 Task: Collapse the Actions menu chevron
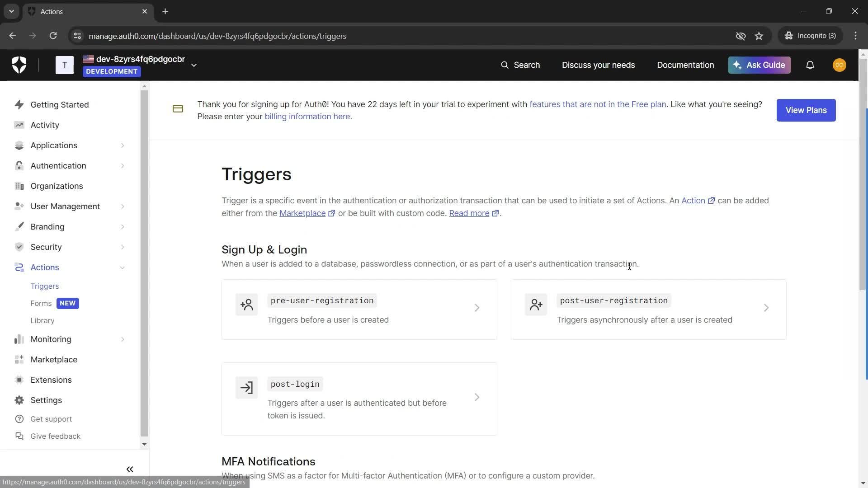tap(123, 267)
